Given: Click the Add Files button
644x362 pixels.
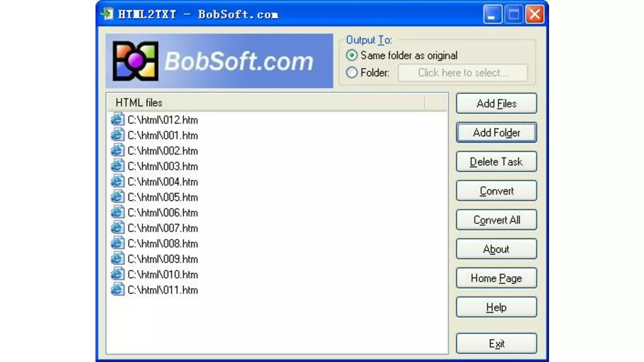Looking at the screenshot, I should [496, 104].
